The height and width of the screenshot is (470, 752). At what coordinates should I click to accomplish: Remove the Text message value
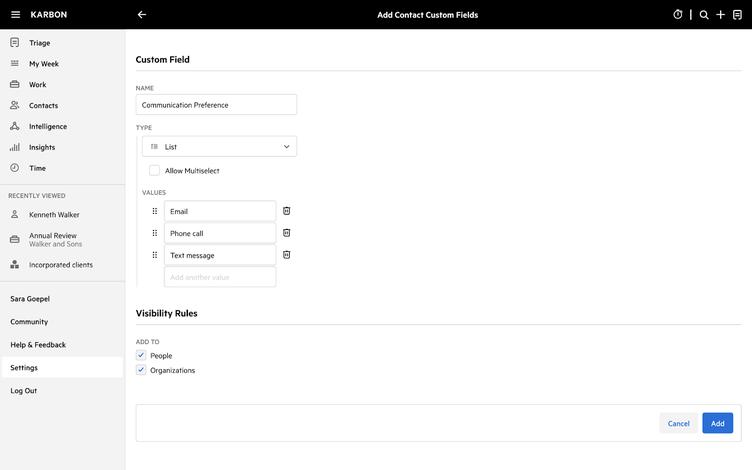pyautogui.click(x=287, y=255)
